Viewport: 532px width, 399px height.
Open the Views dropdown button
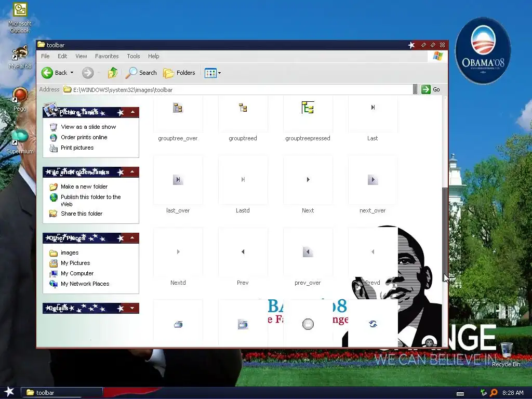[212, 73]
